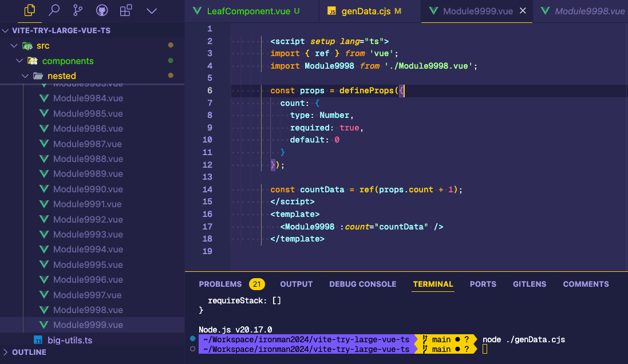Open the Search view icon
Image resolution: width=628 pixels, height=364 pixels.
[x=54, y=10]
